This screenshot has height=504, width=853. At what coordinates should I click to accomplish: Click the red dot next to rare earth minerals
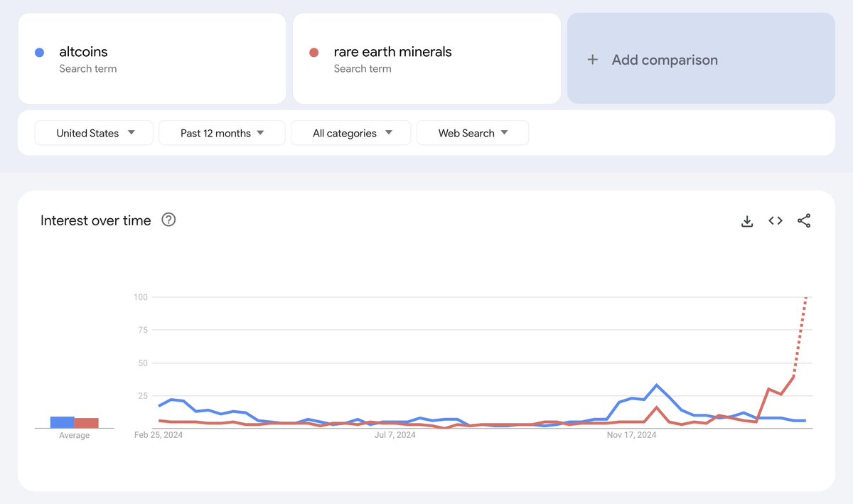pos(314,53)
